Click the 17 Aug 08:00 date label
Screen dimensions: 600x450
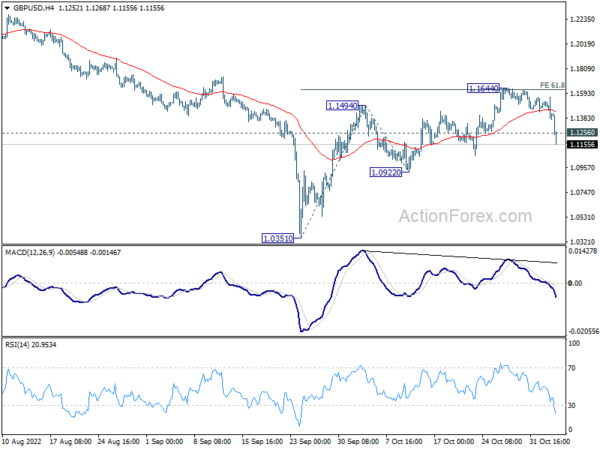tap(71, 442)
